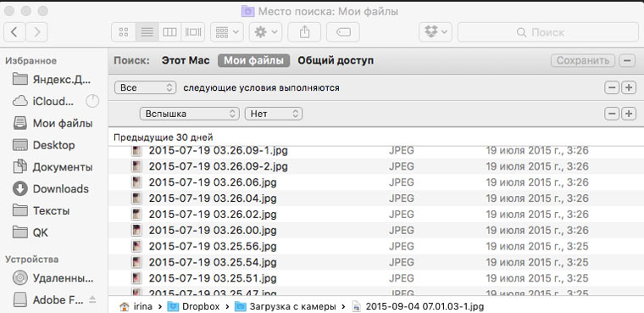This screenshot has height=313, width=644.
Task: Remove search with minus next to Сохранить
Action: coord(627,60)
